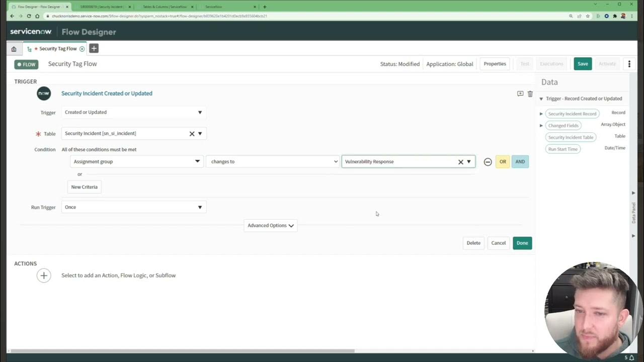Add New Criteria to the condition
This screenshot has height=362, width=644.
[85, 187]
